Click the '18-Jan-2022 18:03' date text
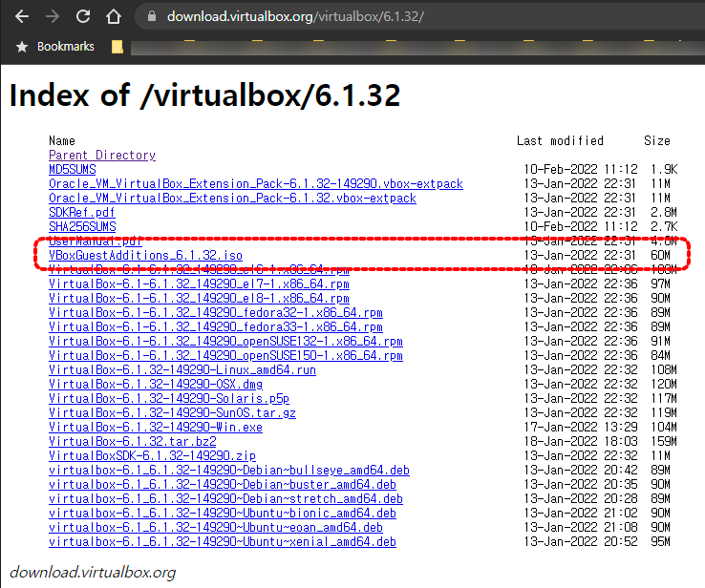 (581, 442)
